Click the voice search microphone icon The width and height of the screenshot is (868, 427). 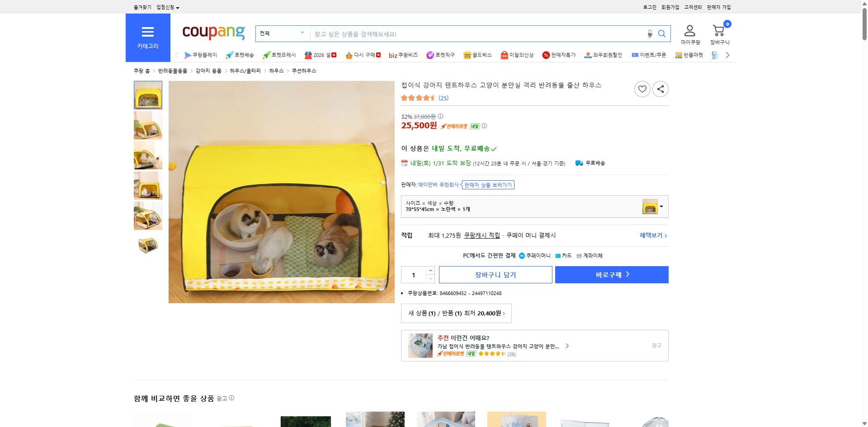tap(650, 33)
